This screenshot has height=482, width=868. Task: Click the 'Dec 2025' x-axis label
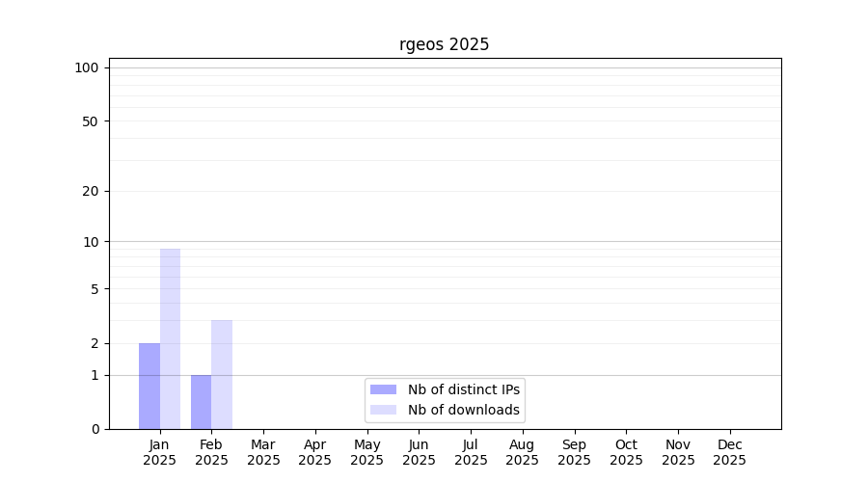pyautogui.click(x=729, y=452)
